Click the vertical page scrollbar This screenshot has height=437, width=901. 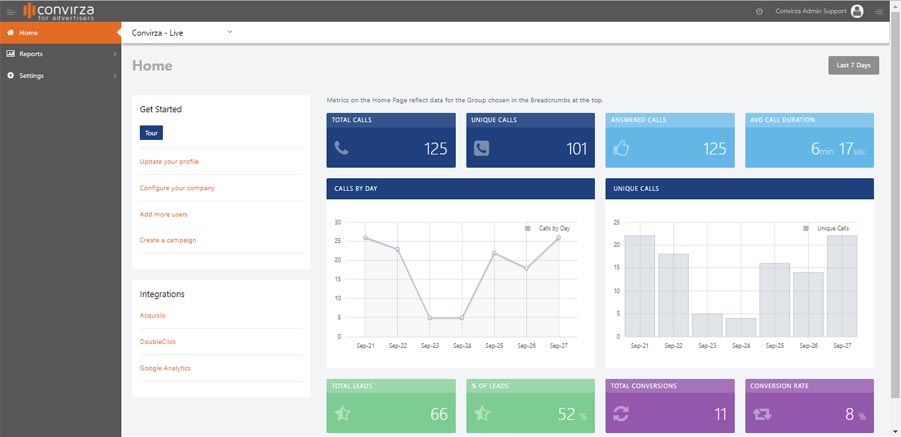895,200
